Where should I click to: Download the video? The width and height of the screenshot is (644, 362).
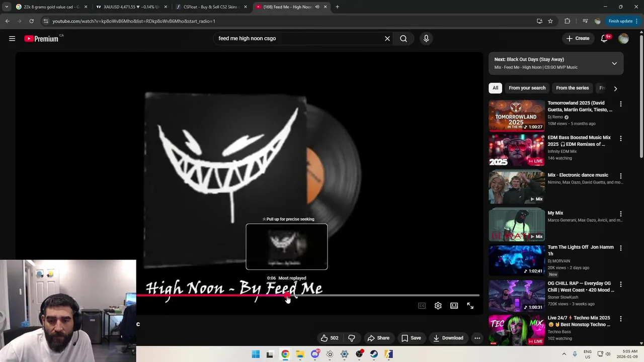[448, 338]
